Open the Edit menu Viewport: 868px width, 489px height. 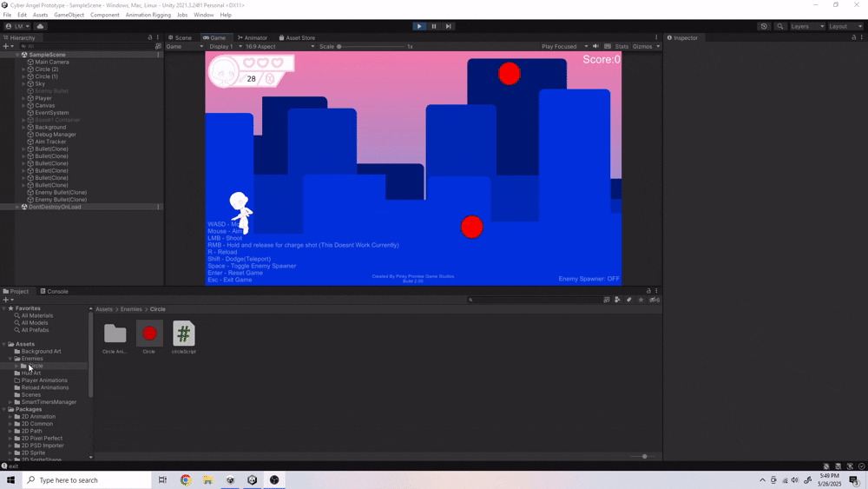(x=23, y=15)
